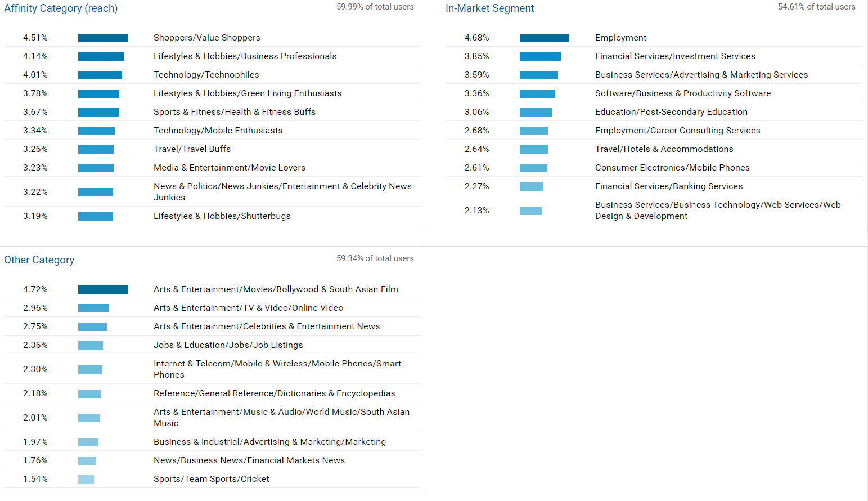Screen dimensions: 868x501
Task: Click the 59.99% of total users text
Action: [x=375, y=7]
